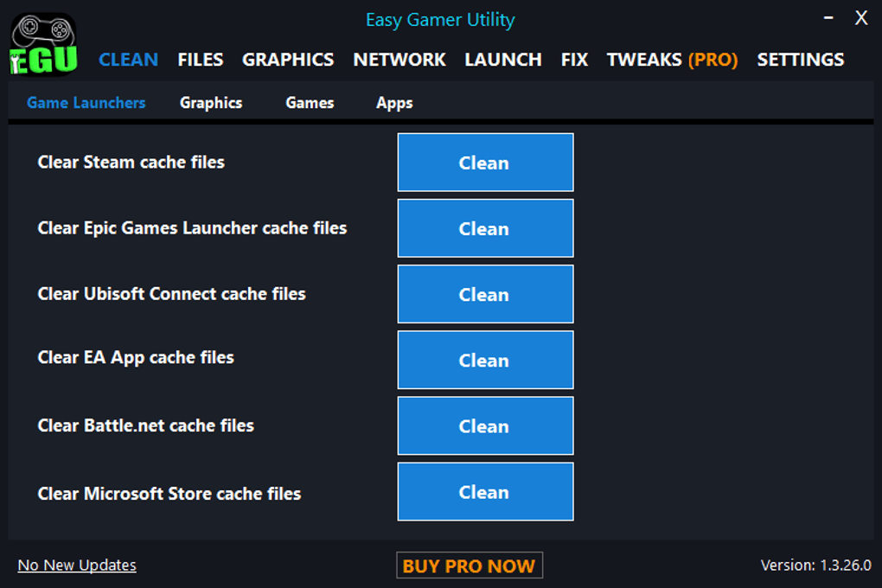
Task: Open the No New Updates link
Action: pyautogui.click(x=77, y=565)
